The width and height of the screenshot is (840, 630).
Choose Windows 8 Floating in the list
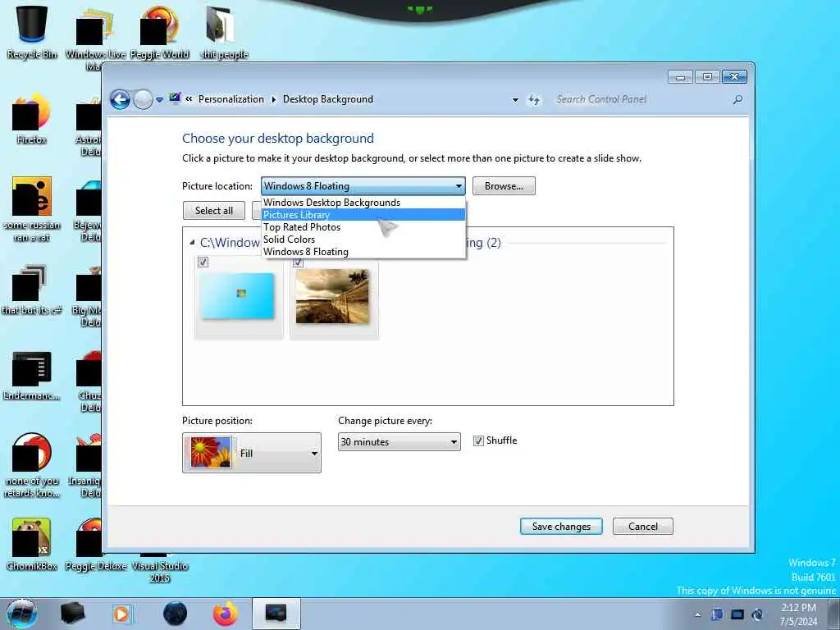(363, 252)
